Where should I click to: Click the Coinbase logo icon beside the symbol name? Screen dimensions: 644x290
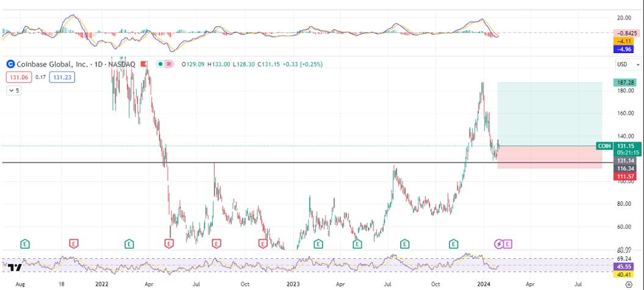tap(10, 64)
